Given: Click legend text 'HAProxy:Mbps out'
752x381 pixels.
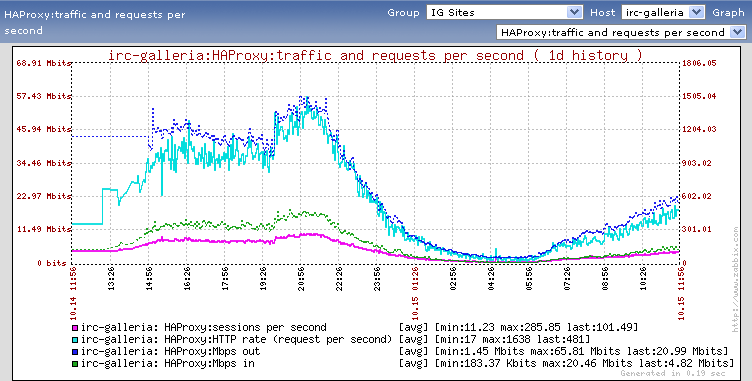Looking at the screenshot, I should click(212, 352).
